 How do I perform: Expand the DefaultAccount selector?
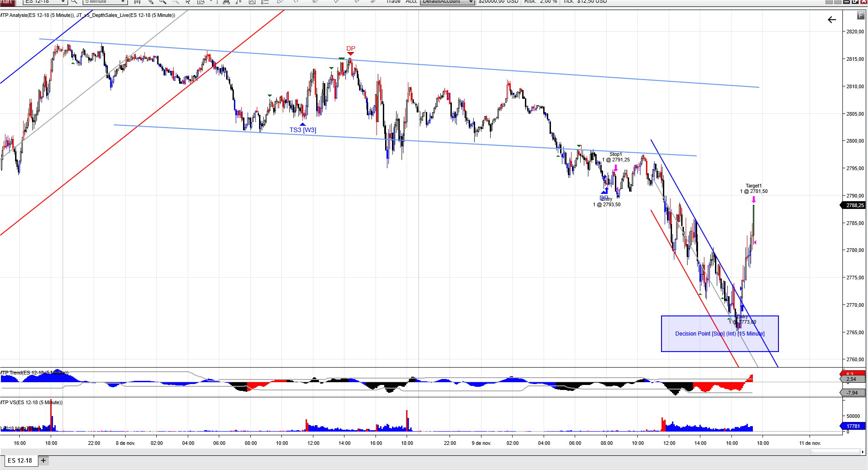click(x=471, y=2)
